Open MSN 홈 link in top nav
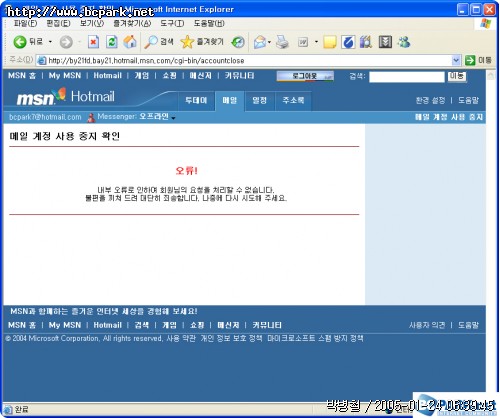The height and width of the screenshot is (418, 500). point(22,76)
